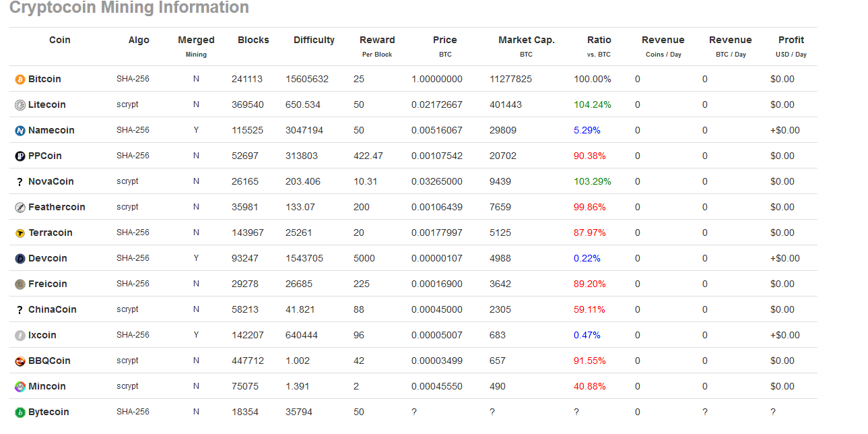Open the Ixcoin coin link
868x434 pixels.
pos(42,335)
